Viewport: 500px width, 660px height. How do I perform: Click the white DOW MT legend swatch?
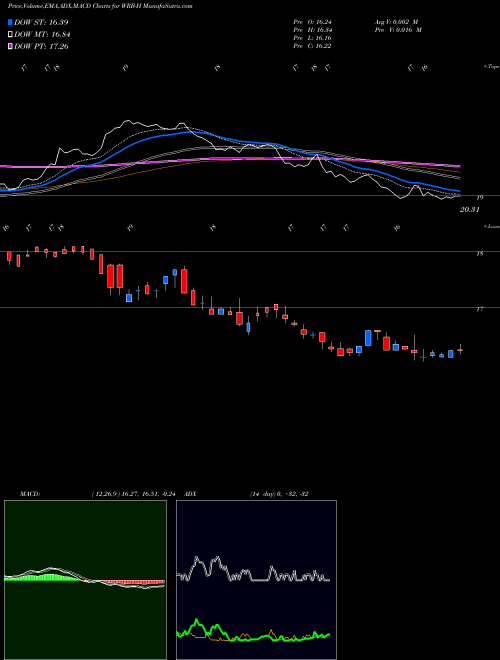point(10,35)
